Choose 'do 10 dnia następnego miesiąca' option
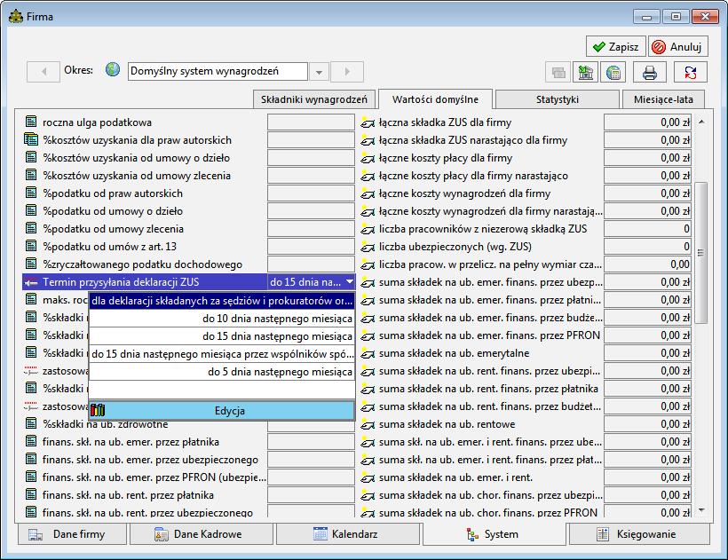 222,319
